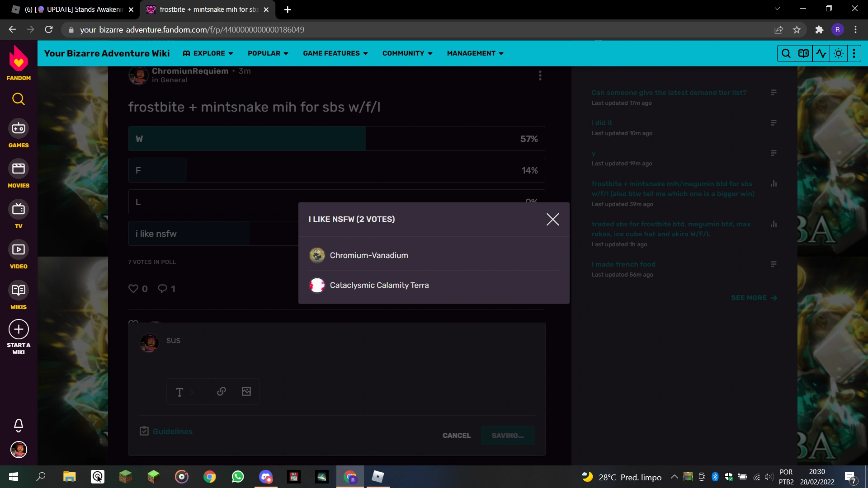Toggle light/dark theme sun icon
The image size is (868, 488).
839,53
